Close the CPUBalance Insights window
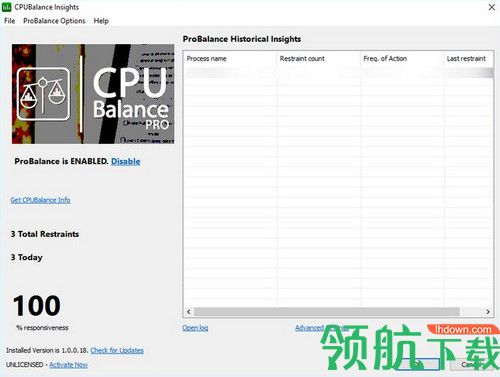 [491, 7]
